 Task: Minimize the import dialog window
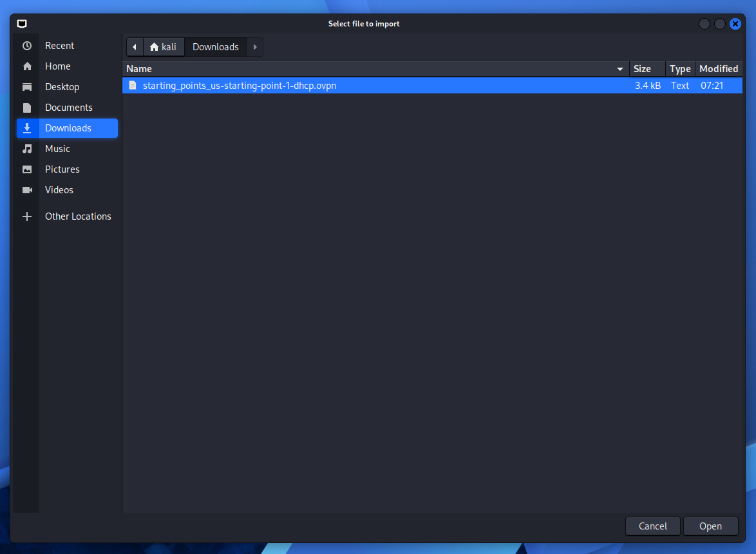coord(704,24)
